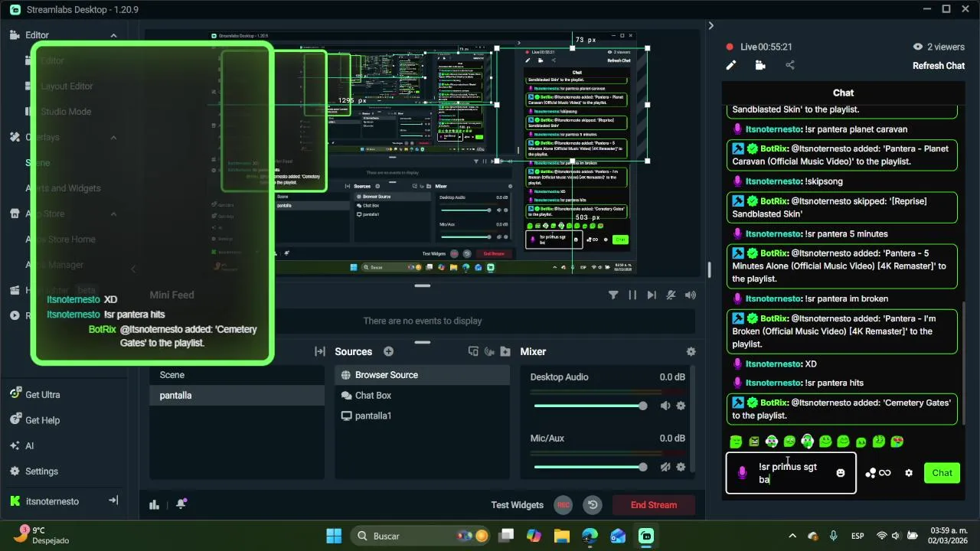Select the scene named Scene
980x551 pixels.
coord(237,375)
